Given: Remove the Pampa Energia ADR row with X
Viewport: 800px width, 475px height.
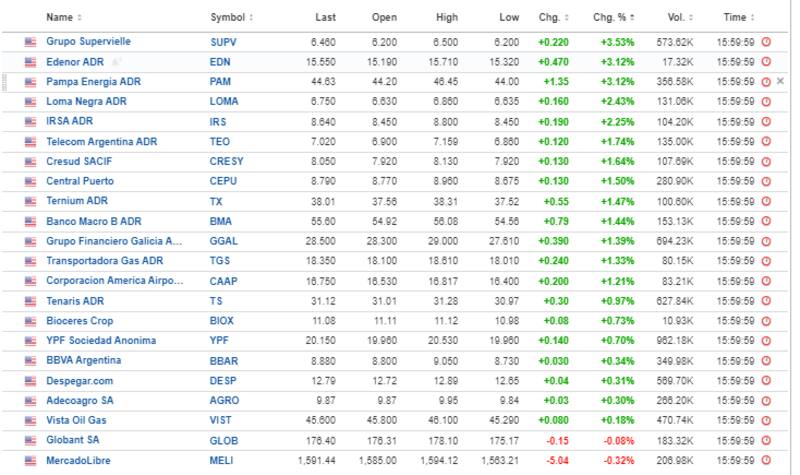Looking at the screenshot, I should [x=781, y=82].
